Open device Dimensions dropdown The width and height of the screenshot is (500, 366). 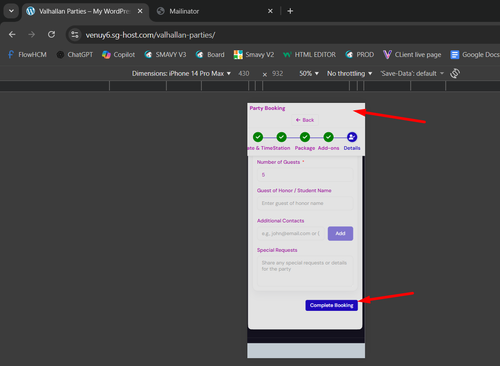click(x=181, y=73)
